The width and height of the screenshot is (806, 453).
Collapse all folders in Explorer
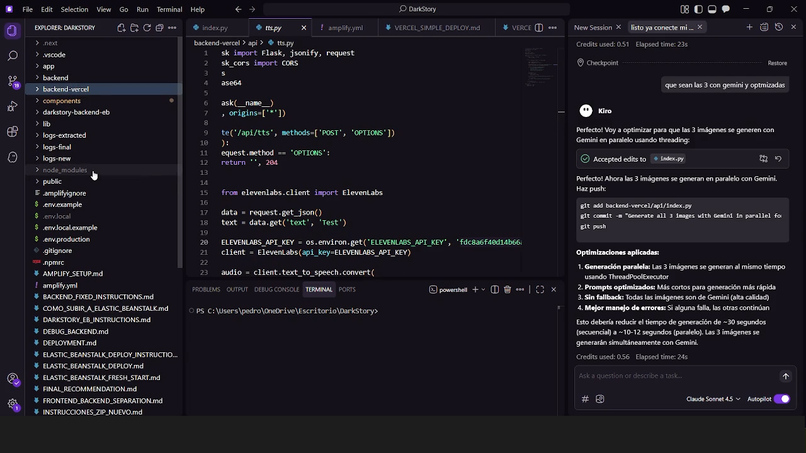click(159, 28)
